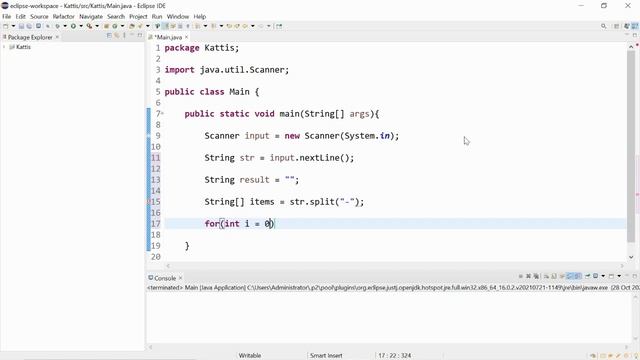Open the Help menu

tap(200, 16)
